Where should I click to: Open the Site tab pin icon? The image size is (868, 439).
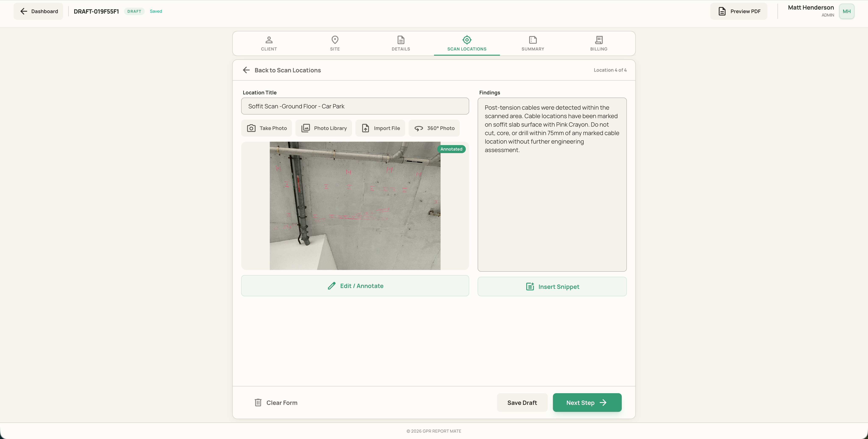(335, 40)
